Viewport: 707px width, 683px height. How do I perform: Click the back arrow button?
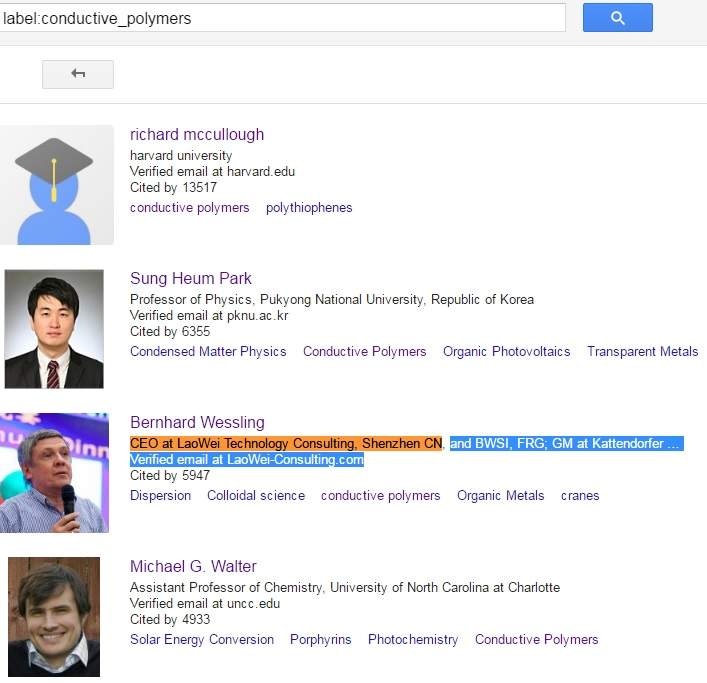78,74
